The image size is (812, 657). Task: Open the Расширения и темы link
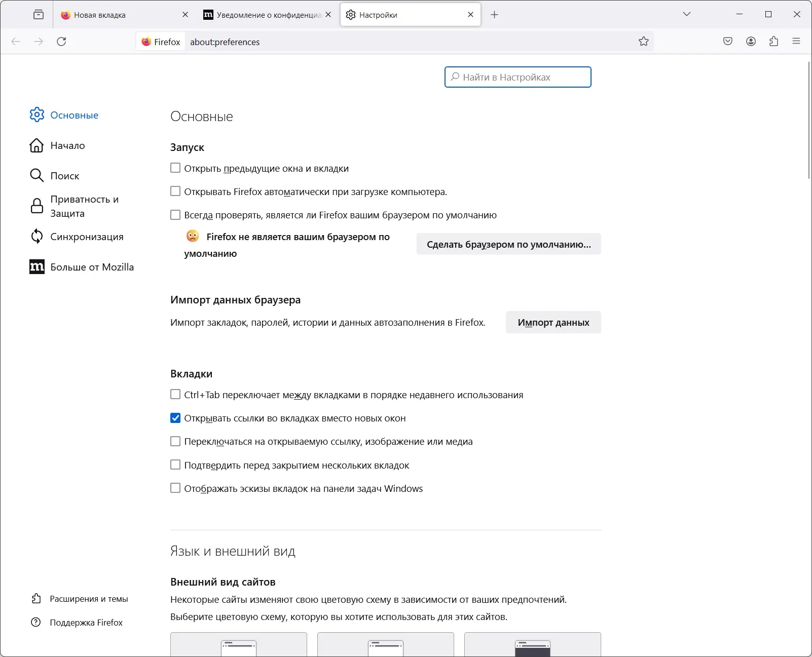[x=89, y=599]
